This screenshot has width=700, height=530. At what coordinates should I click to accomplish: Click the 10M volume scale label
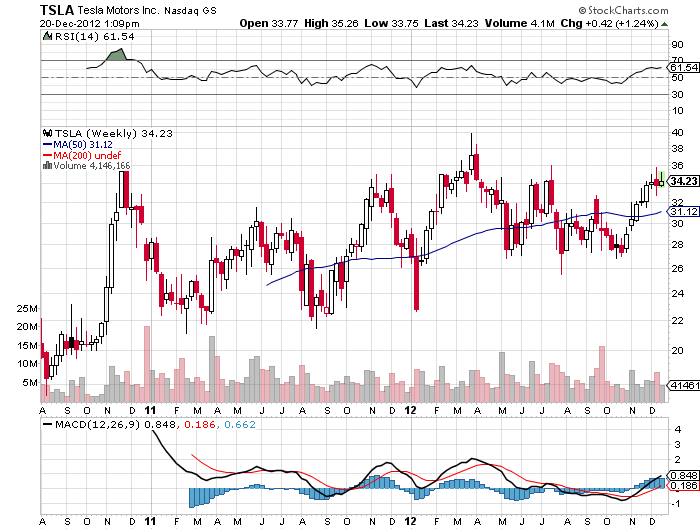tap(27, 364)
